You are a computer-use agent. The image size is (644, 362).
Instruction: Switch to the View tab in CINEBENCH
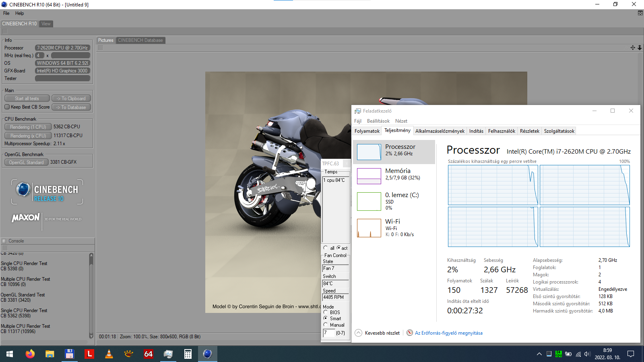[x=46, y=24]
